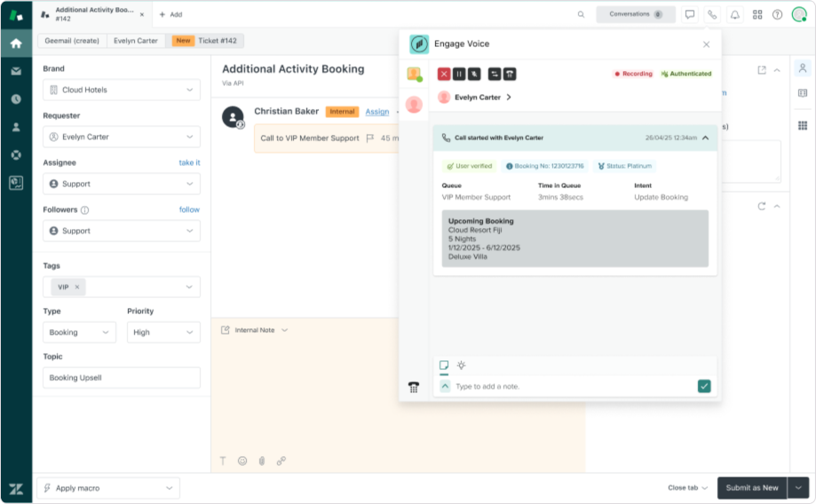Open the products grid icon in the top bar

(757, 14)
